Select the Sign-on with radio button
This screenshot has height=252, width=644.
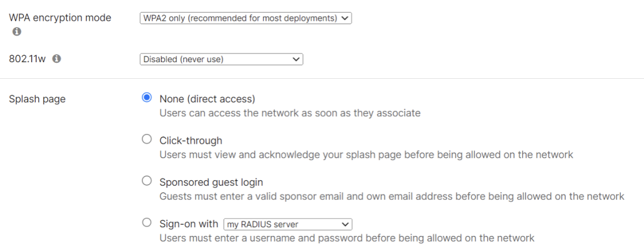pyautogui.click(x=147, y=223)
